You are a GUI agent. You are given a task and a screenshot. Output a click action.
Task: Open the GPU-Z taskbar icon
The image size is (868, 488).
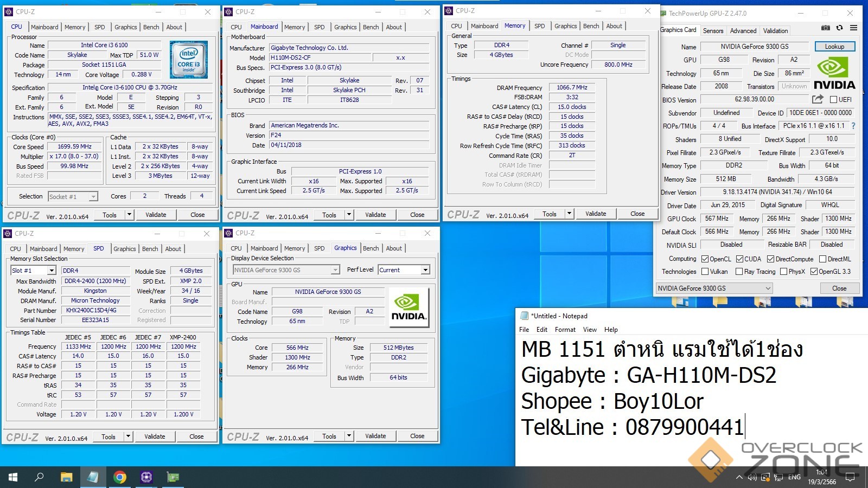point(173,477)
